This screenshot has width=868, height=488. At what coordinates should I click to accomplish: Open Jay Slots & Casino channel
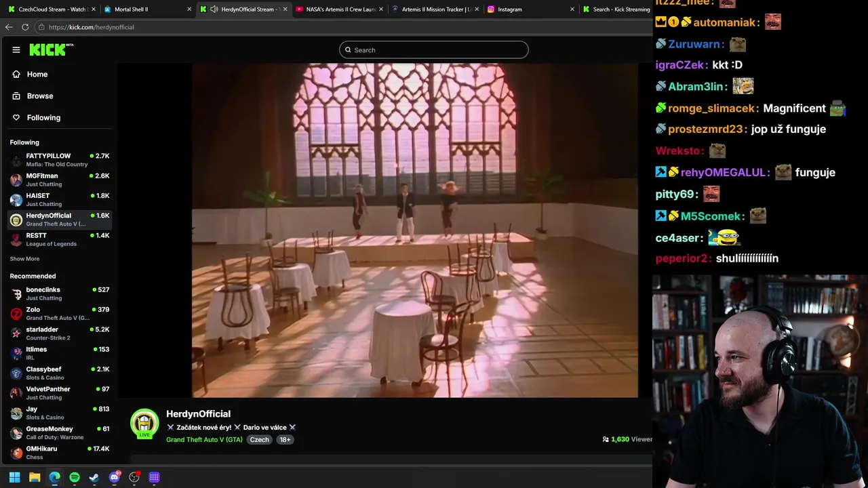coord(60,413)
